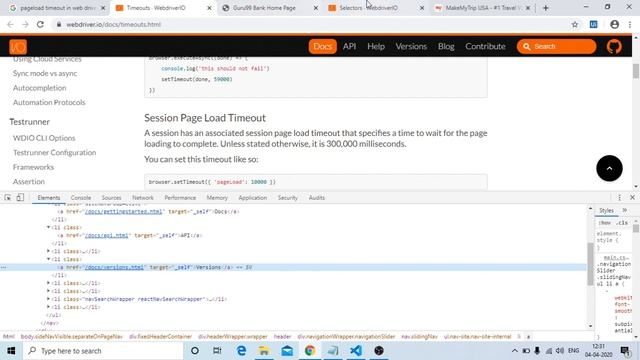
Task: Select header in the DOM breadcrumb
Action: point(282,337)
